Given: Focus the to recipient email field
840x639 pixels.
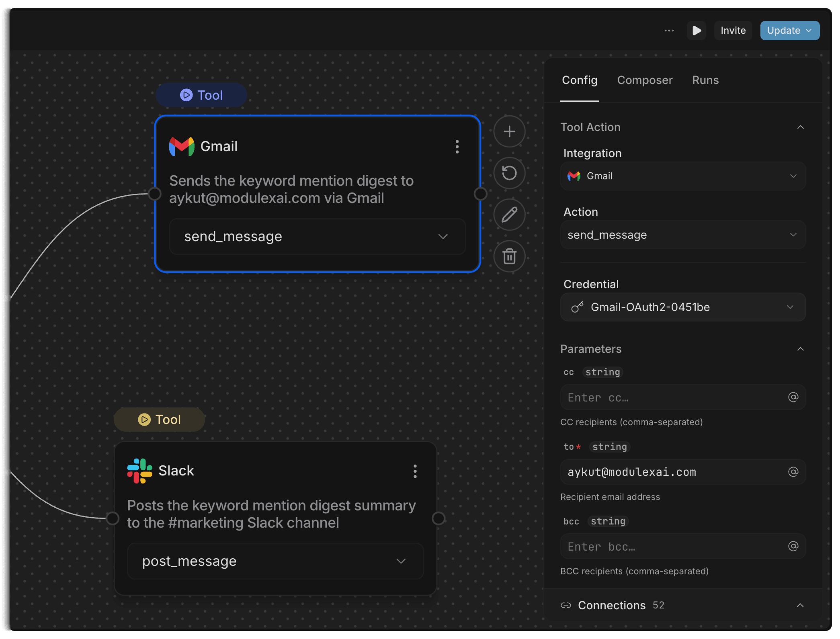Looking at the screenshot, I should click(x=683, y=472).
